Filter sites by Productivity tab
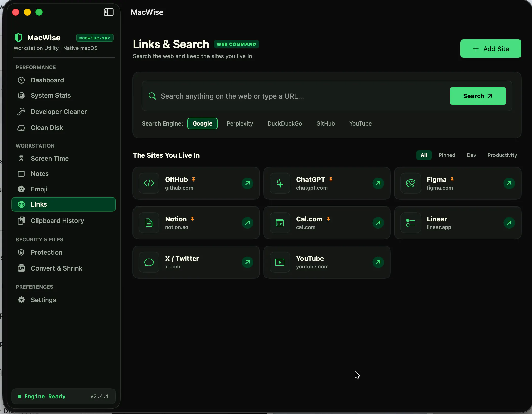Viewport: 532px width, 414px height. [x=502, y=155]
